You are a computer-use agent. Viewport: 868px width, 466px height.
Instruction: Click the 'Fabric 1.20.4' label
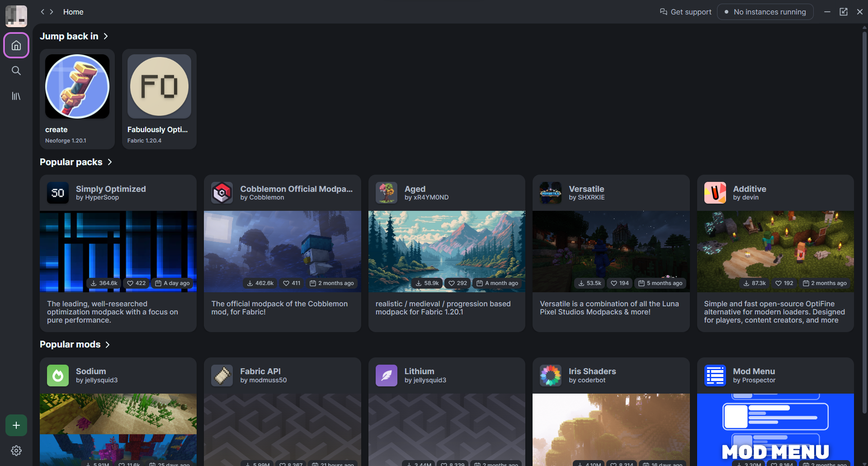point(144,141)
